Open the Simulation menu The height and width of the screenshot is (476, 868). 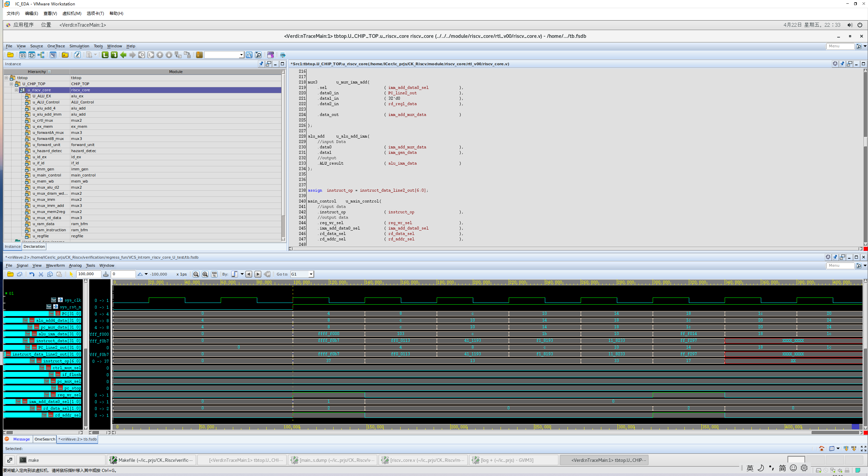(x=79, y=46)
